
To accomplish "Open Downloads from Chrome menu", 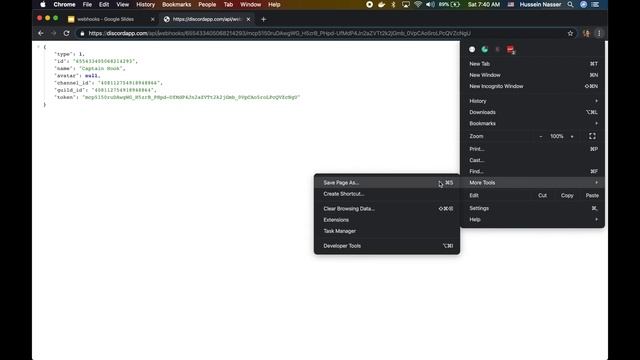I will 533,112.
